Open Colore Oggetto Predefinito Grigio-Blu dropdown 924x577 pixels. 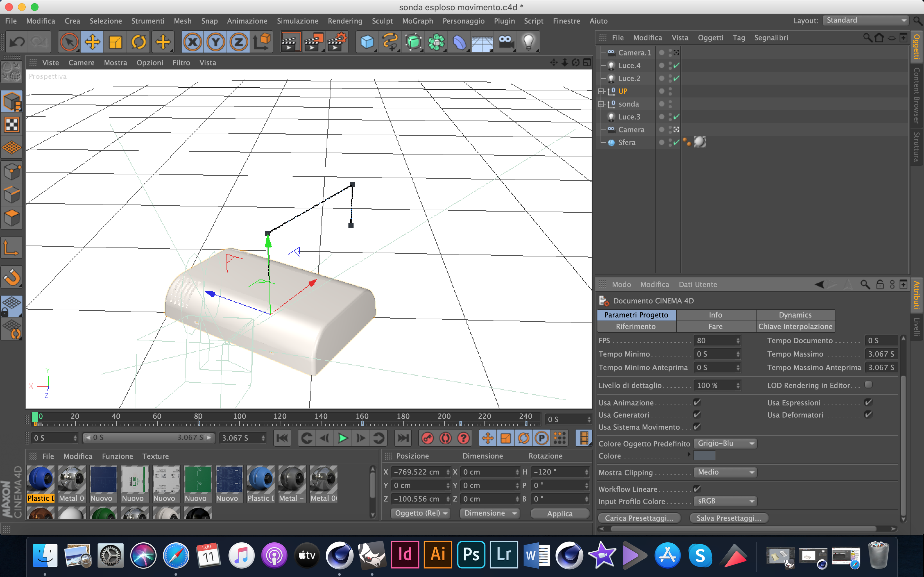(725, 443)
